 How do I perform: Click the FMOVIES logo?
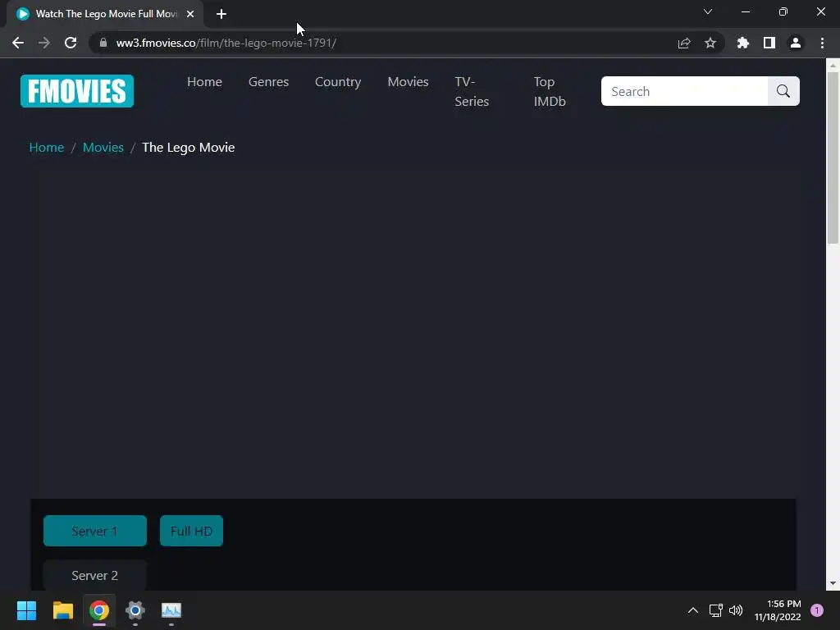[x=77, y=91]
